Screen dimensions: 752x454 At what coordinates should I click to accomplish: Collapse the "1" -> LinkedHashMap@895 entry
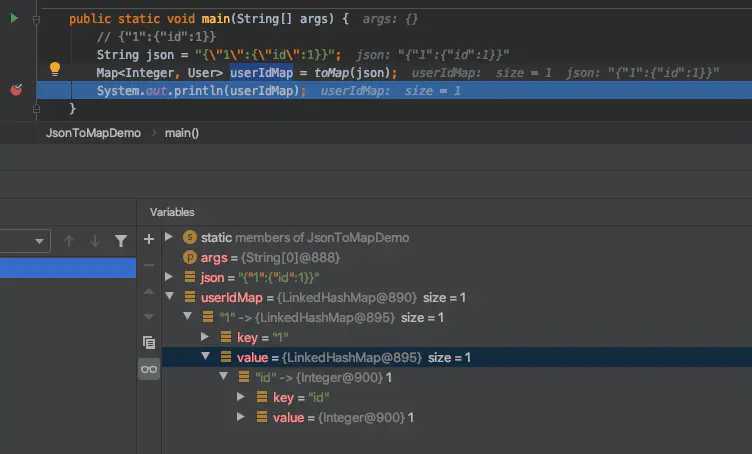click(188, 316)
